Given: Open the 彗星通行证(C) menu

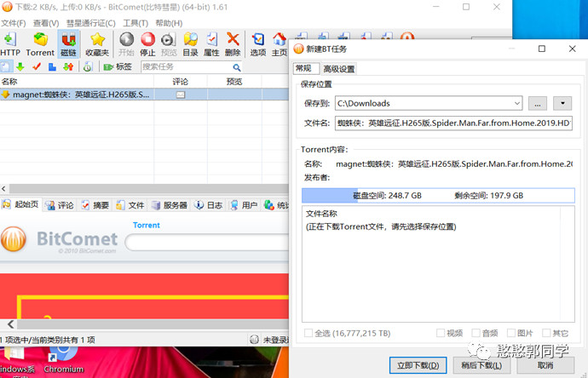Looking at the screenshot, I should coord(90,23).
